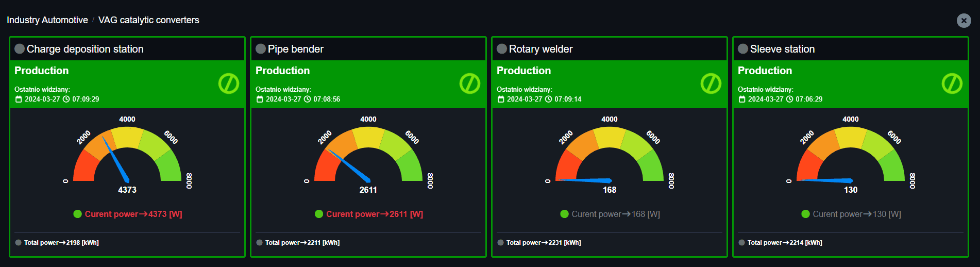This screenshot has width=980, height=267.
Task: Click the calendar icon in Pipe bender card
Action: pos(260,99)
